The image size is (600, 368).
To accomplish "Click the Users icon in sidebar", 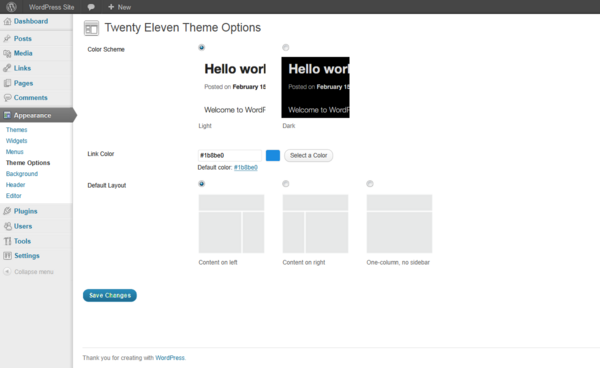I will tap(7, 226).
